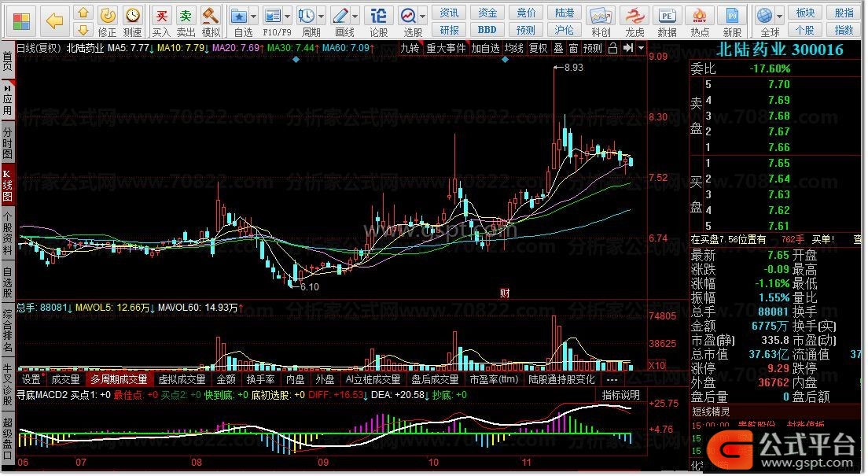This screenshot has width=868, height=476.
Task: Toggle 叠 overlay comparison mode
Action: coord(558,48)
